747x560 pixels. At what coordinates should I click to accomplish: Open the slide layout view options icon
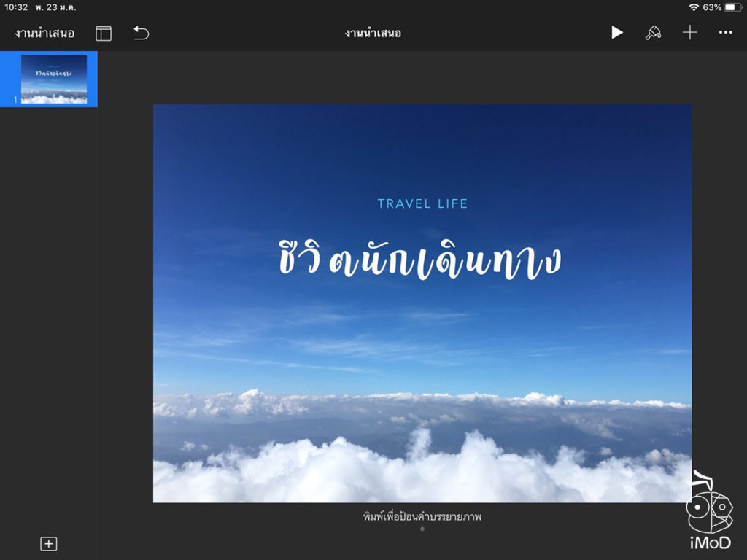pos(103,32)
